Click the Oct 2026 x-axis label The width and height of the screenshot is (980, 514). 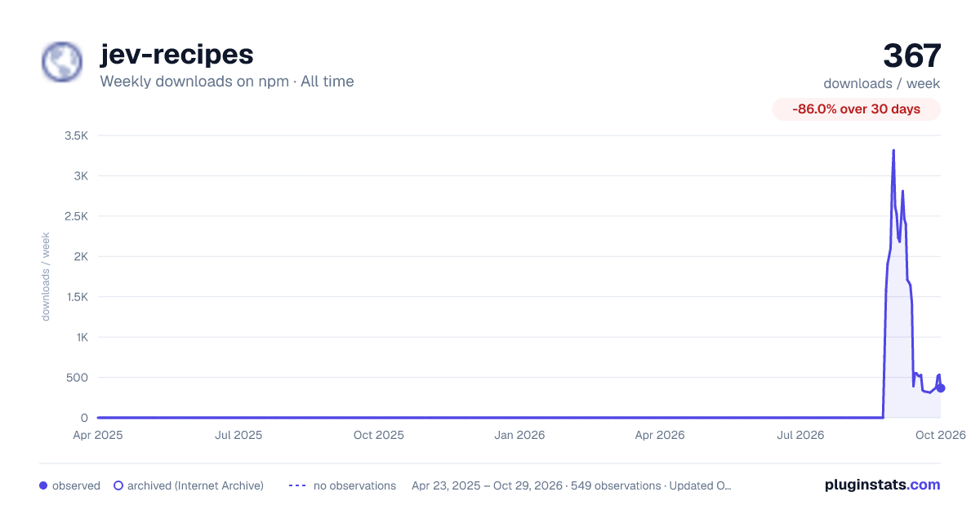tap(940, 435)
